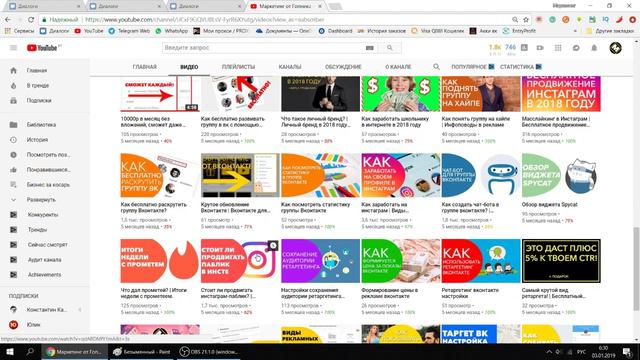Viewport: 640px width, 360px height.
Task: Switch to the Paint taskbar window
Action: [x=142, y=351]
